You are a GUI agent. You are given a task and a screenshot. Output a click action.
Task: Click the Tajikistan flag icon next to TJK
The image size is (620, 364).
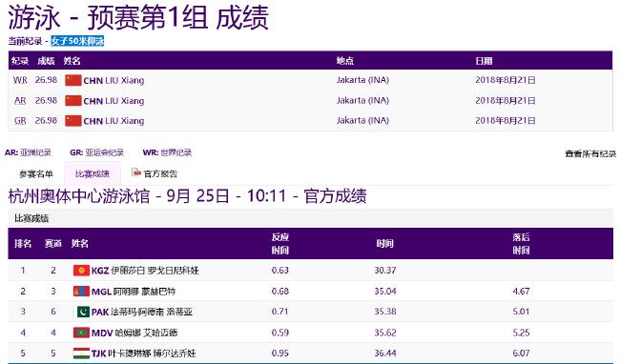point(81,353)
